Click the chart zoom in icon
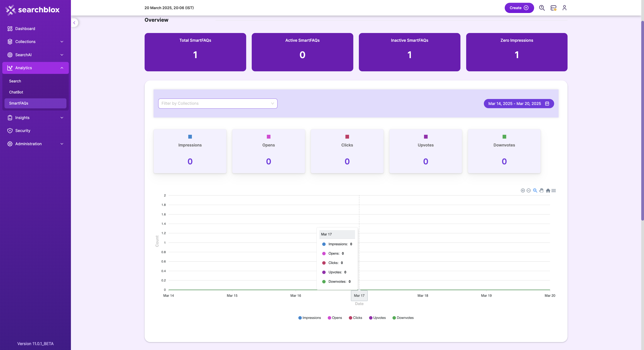Image resolution: width=644 pixels, height=350 pixels. [x=522, y=191]
